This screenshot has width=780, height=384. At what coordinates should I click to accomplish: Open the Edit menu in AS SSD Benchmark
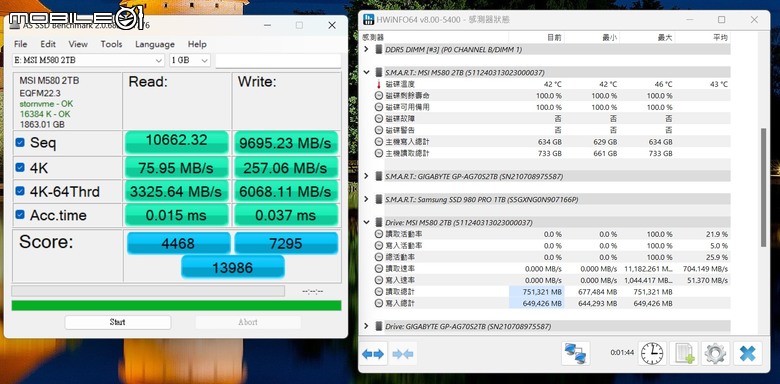pos(48,44)
